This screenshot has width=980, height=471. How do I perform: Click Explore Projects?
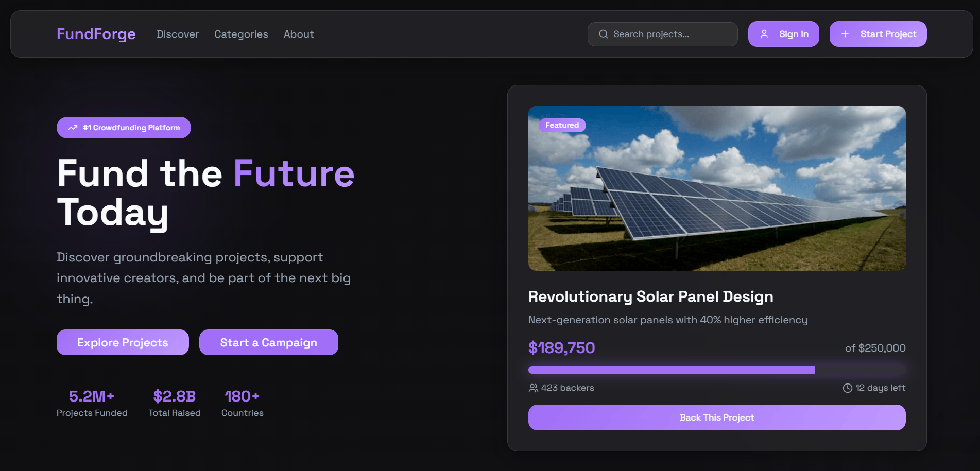[x=122, y=342]
